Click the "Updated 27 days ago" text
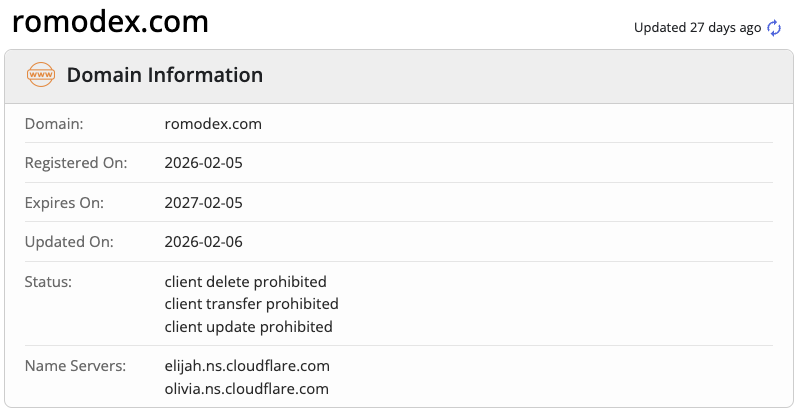Viewport: 808px width, 420px height. click(x=697, y=28)
